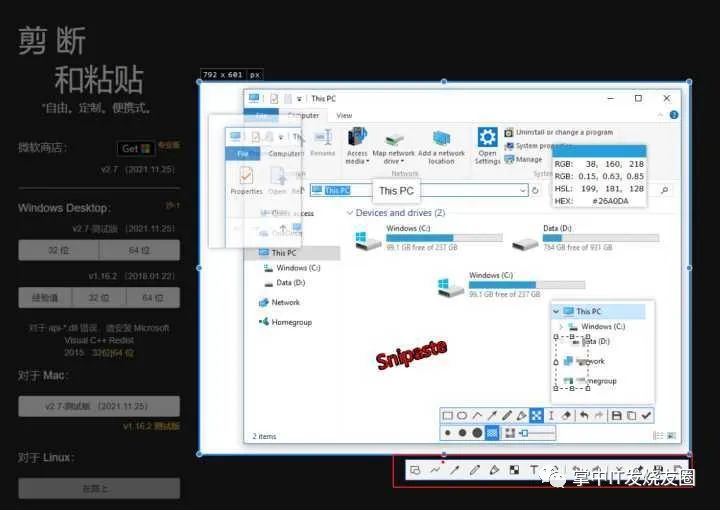The width and height of the screenshot is (720, 510).
Task: Copy the snip using the clipboard icon
Action: [x=632, y=416]
